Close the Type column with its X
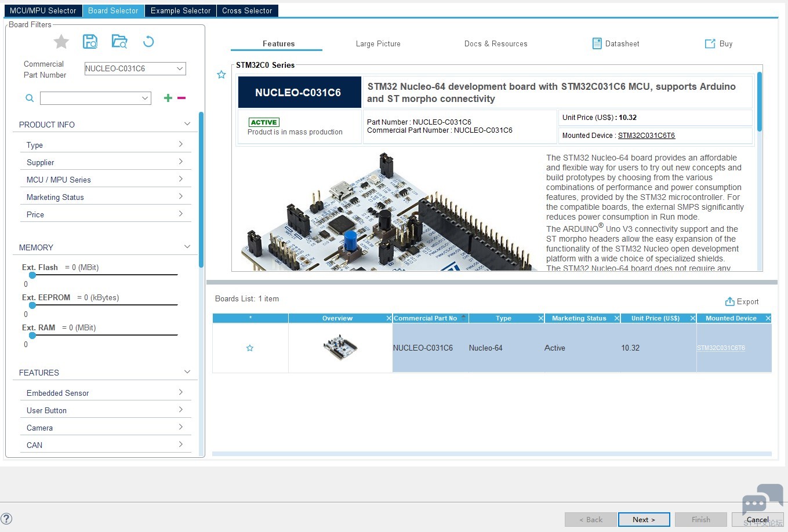This screenshot has width=788, height=532. (541, 318)
